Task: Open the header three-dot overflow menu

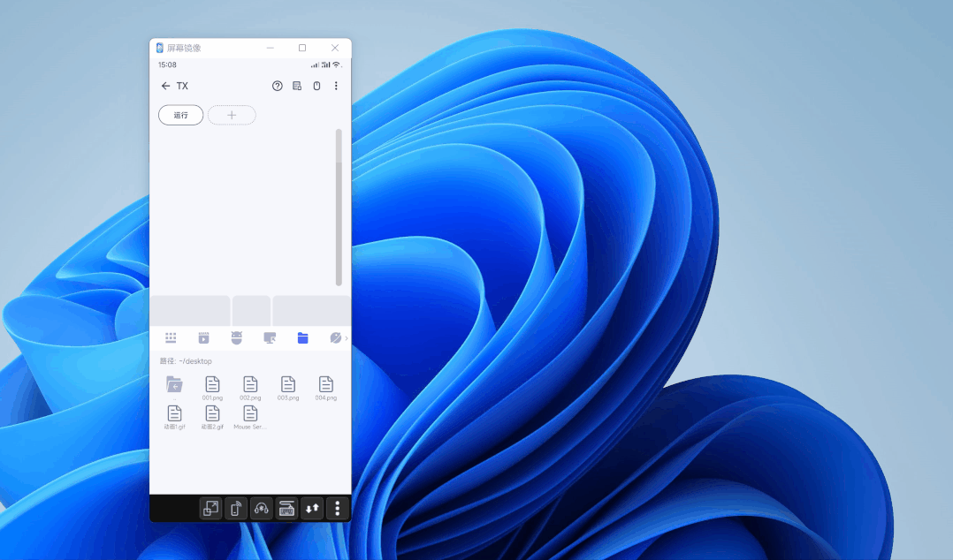Action: click(336, 87)
